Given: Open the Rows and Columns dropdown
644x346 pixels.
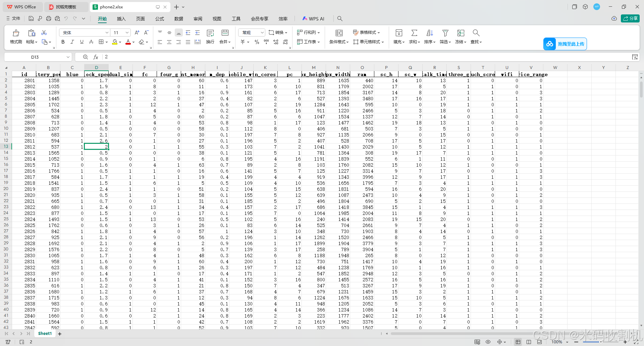Looking at the screenshot, I should 309,33.
